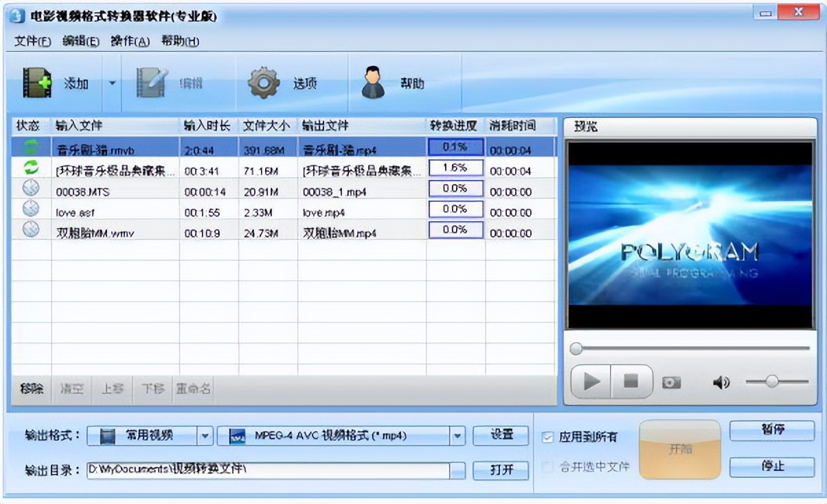Click the status icon of 00038.MTS row
This screenshot has height=504, width=827.
click(31, 189)
